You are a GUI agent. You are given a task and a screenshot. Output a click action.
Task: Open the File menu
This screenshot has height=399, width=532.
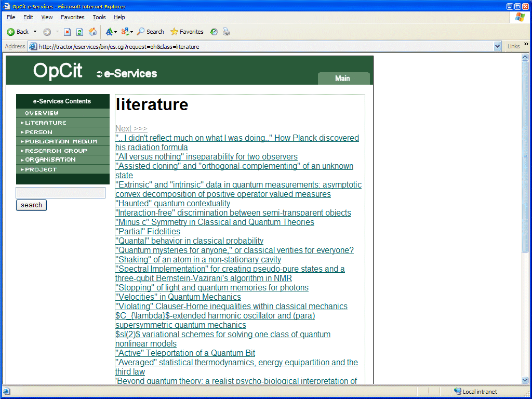(11, 17)
